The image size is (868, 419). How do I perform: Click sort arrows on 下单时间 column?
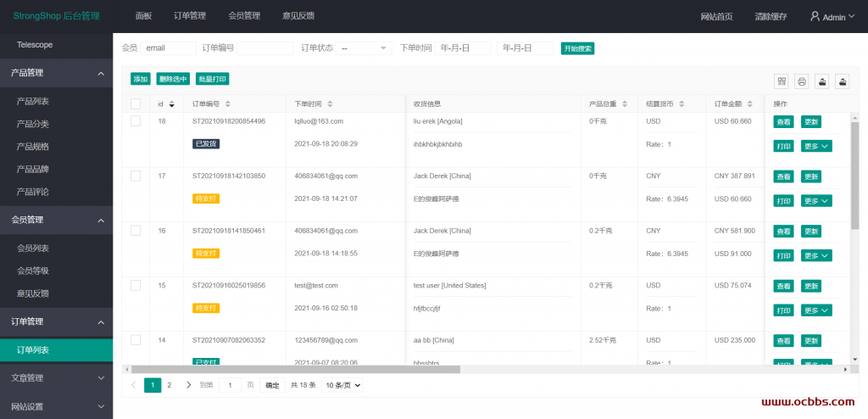click(x=330, y=103)
